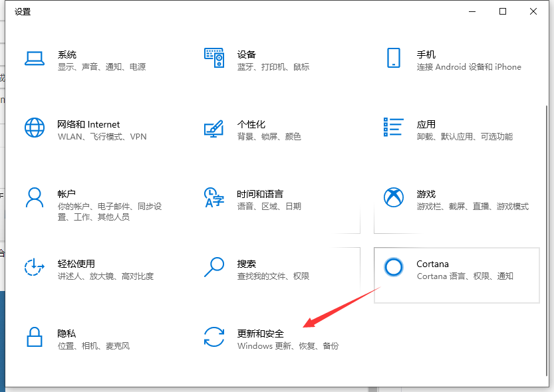Click the Cortana circle icon

[394, 268]
